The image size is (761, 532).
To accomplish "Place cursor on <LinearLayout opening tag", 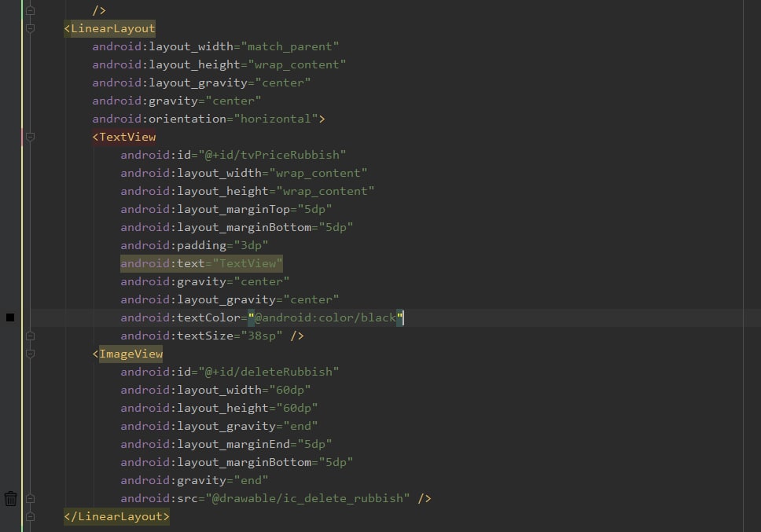I will (x=110, y=28).
